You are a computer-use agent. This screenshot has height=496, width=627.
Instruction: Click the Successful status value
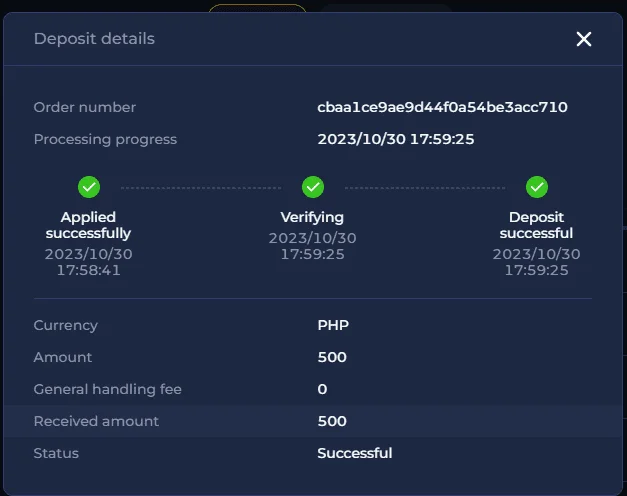tap(355, 453)
